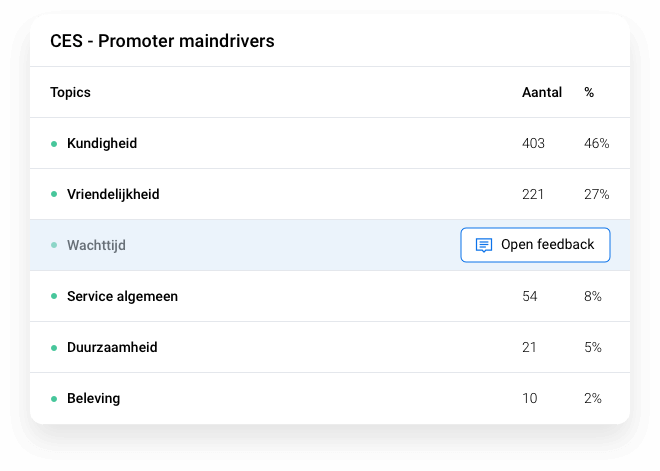Viewport: 660px width, 471px height.
Task: Click the Topics column header
Action: click(70, 92)
